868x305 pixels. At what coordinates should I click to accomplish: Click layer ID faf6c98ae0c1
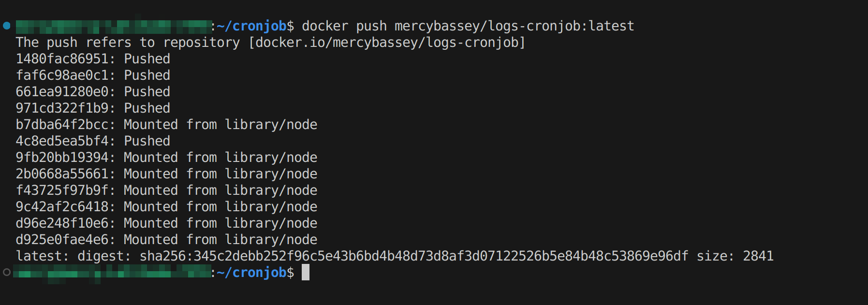click(x=62, y=75)
